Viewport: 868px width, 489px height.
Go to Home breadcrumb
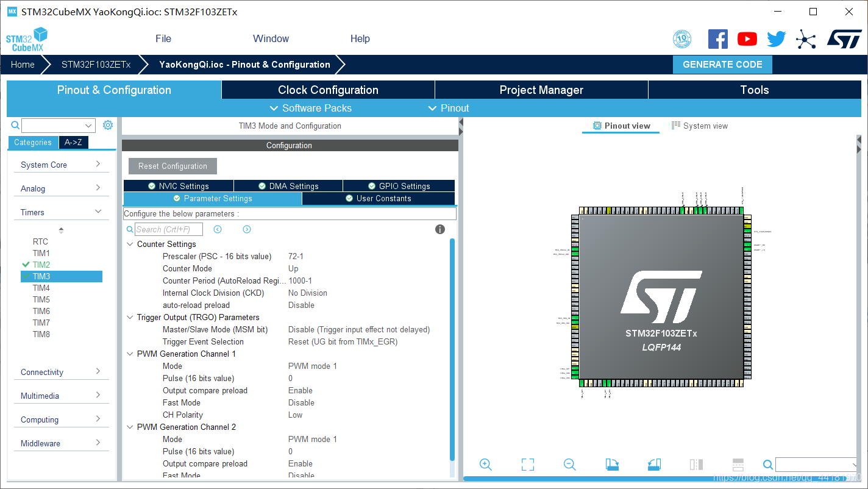[x=23, y=65]
